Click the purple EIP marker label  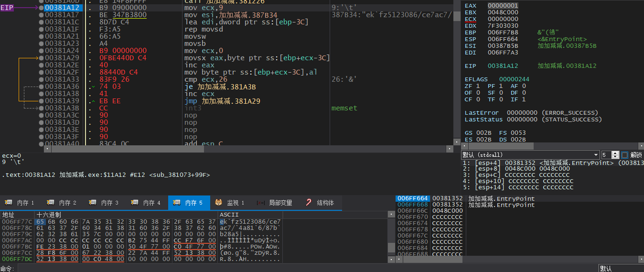[x=7, y=8]
